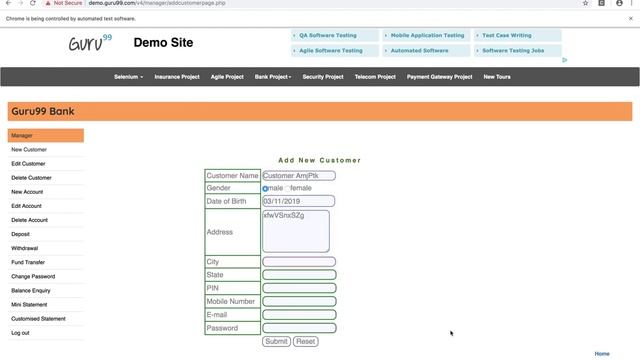The image size is (640, 360).
Task: Open the New Tours menu item
Action: pos(497,77)
